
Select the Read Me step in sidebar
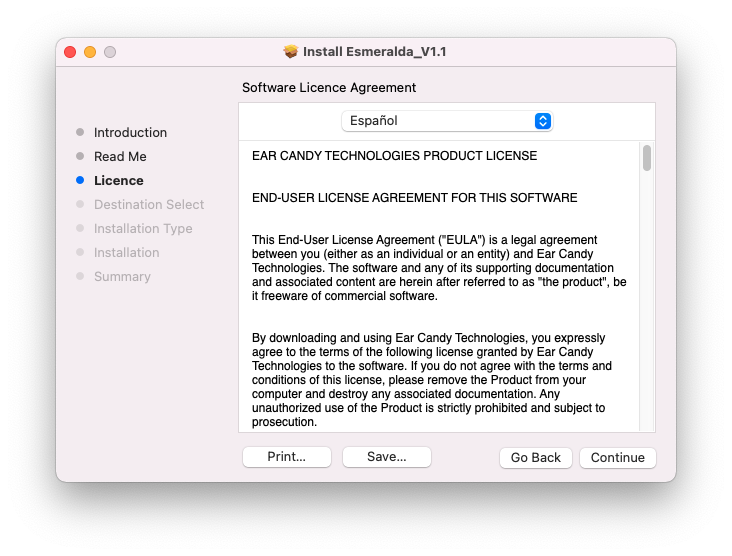click(120, 156)
